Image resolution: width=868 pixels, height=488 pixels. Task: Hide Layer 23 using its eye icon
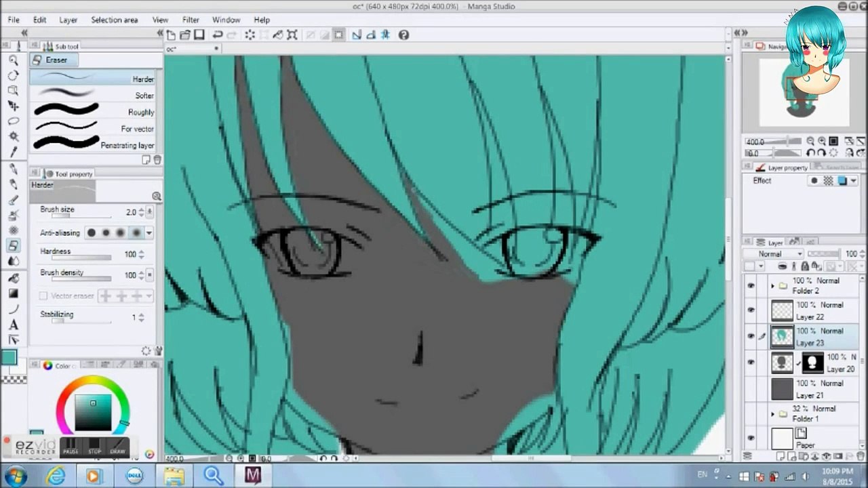pos(751,336)
